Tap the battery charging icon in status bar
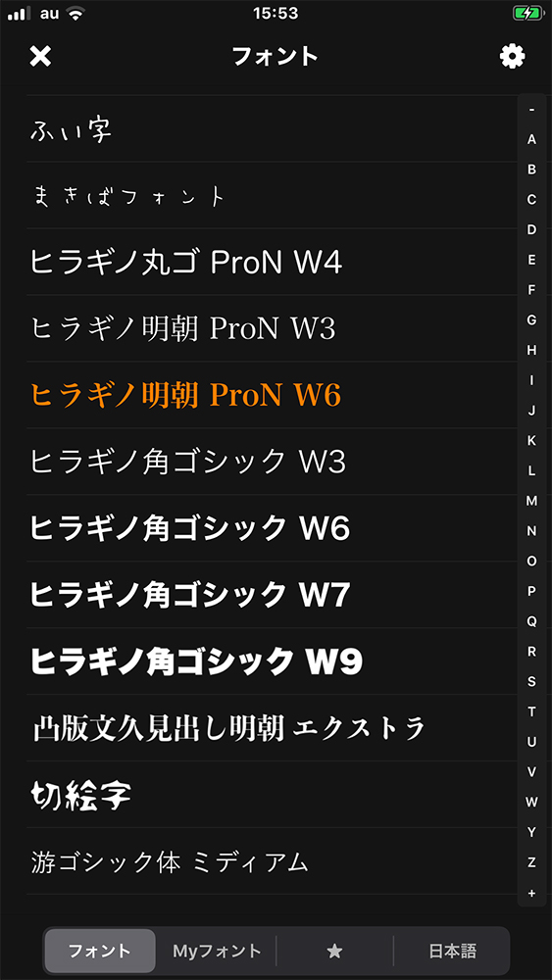 pos(528,13)
